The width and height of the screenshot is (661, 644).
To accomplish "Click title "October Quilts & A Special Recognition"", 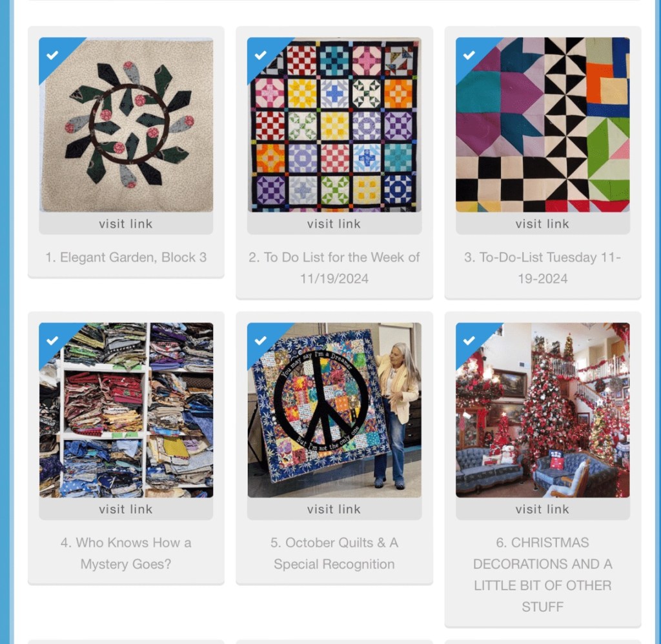I will (334, 553).
